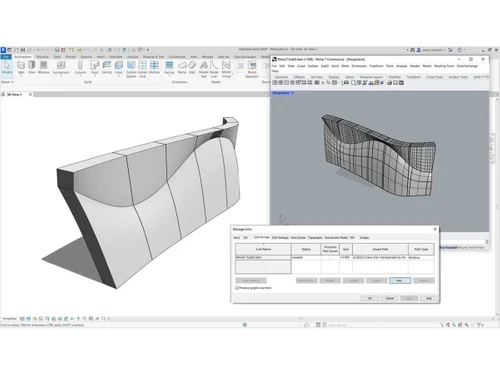Pick the Door tool icon
The image size is (500, 375).
(x=32, y=65)
